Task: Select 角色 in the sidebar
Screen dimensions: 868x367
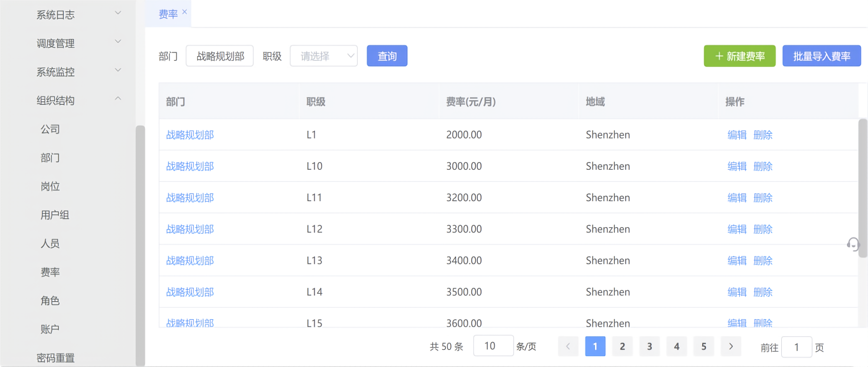Action: coord(50,301)
